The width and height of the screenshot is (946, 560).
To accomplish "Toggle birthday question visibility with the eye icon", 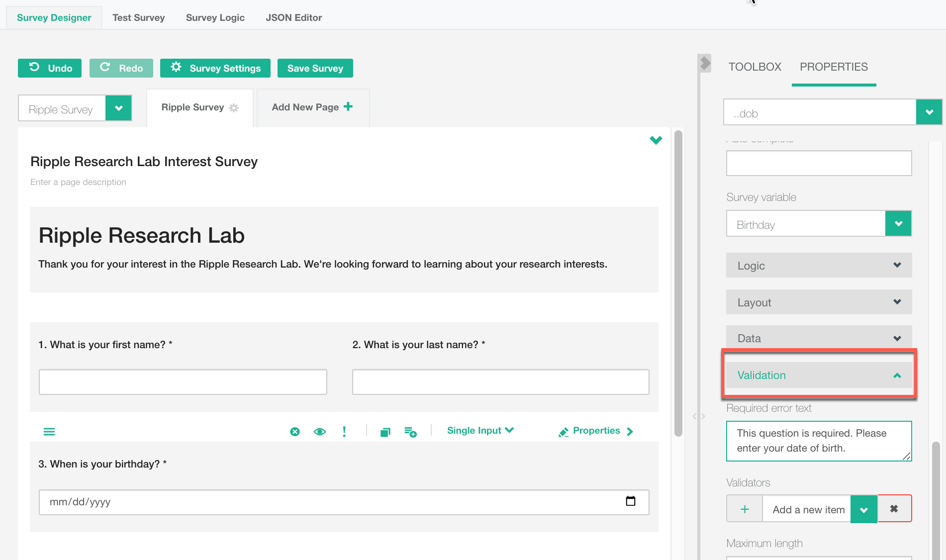I will (320, 432).
